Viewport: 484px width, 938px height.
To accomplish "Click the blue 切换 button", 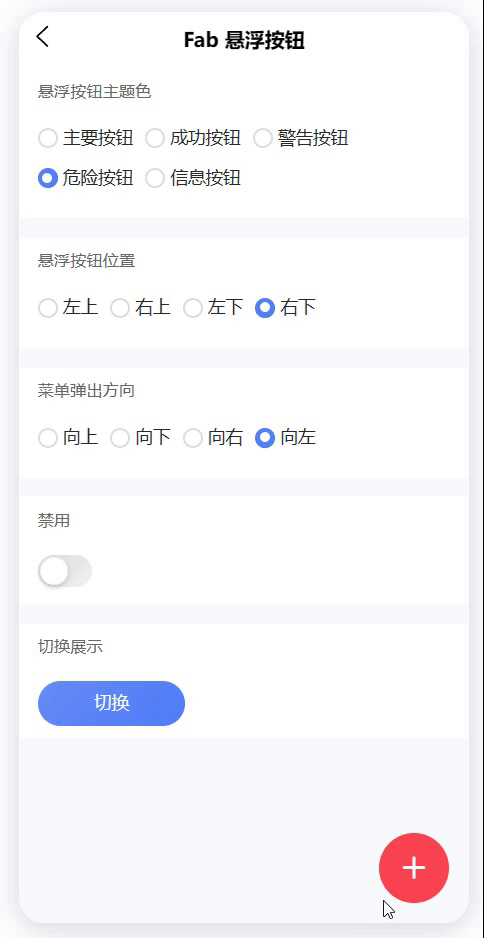I will [111, 703].
